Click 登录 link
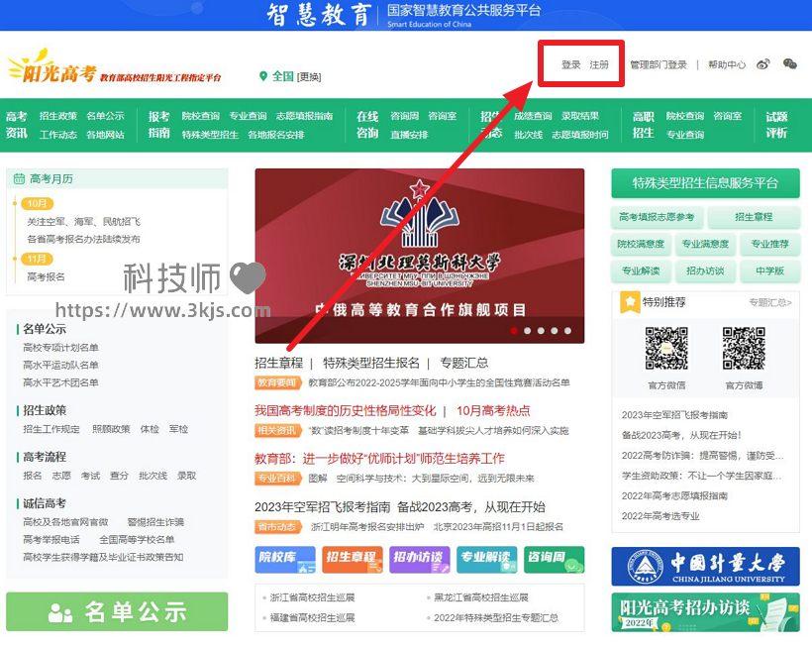Image resolution: width=812 pixels, height=648 pixels. pyautogui.click(x=571, y=64)
